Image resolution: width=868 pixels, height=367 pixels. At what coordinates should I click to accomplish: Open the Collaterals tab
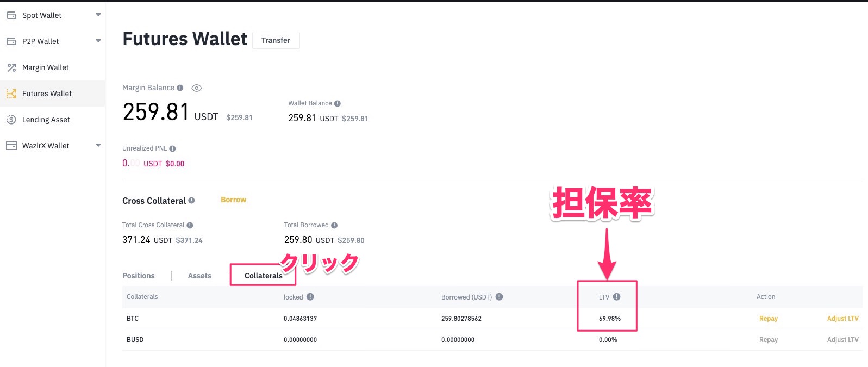pyautogui.click(x=263, y=276)
